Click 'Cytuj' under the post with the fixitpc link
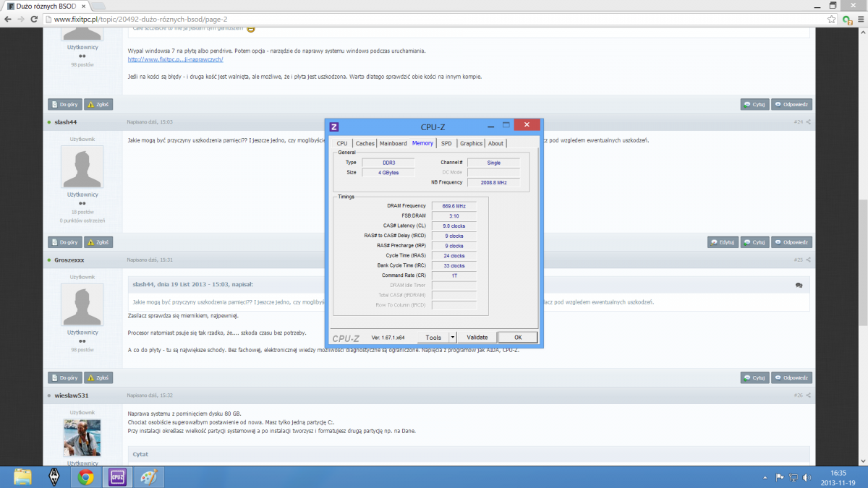This screenshot has height=488, width=868. pos(755,104)
